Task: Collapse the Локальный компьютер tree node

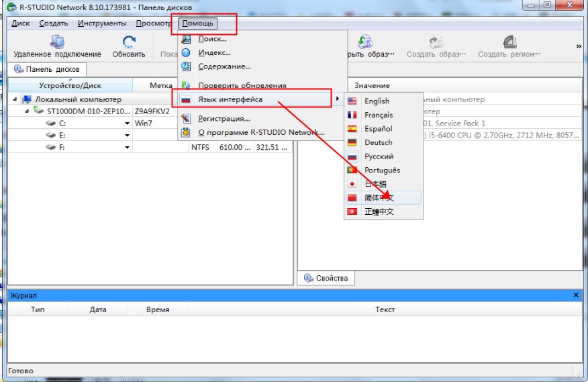Action: (x=15, y=99)
